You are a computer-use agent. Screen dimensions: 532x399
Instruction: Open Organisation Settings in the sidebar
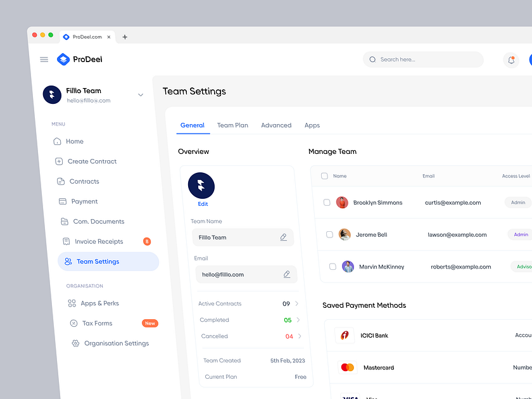[x=117, y=343]
